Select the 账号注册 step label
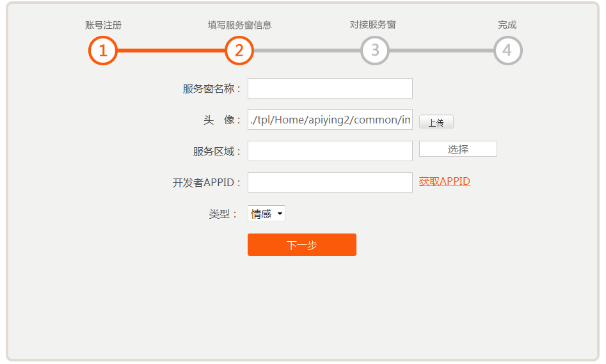 103,25
